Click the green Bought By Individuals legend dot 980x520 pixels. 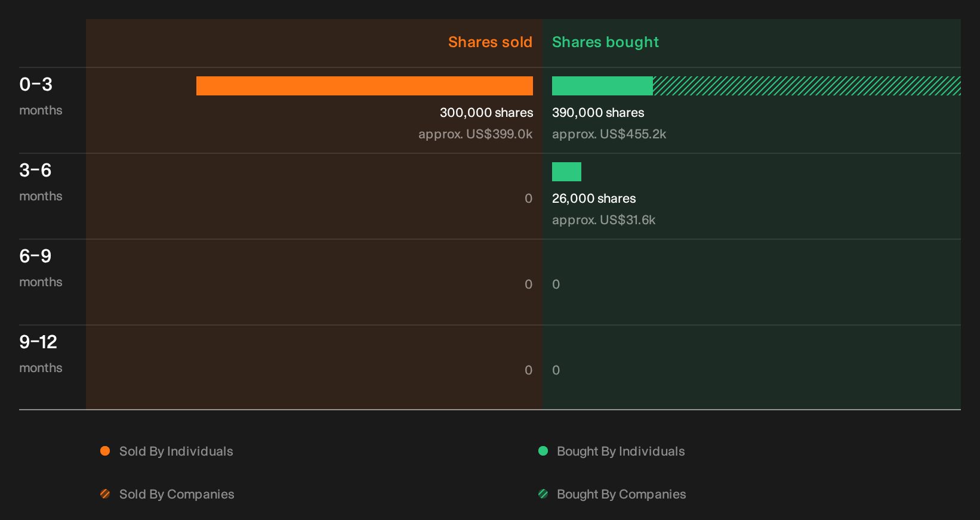(x=543, y=451)
